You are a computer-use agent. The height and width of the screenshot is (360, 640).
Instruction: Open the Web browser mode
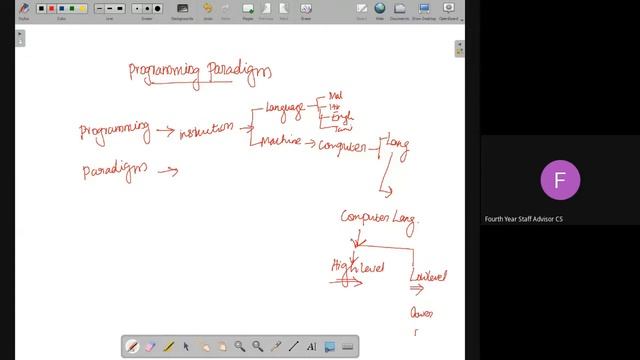coord(380,11)
